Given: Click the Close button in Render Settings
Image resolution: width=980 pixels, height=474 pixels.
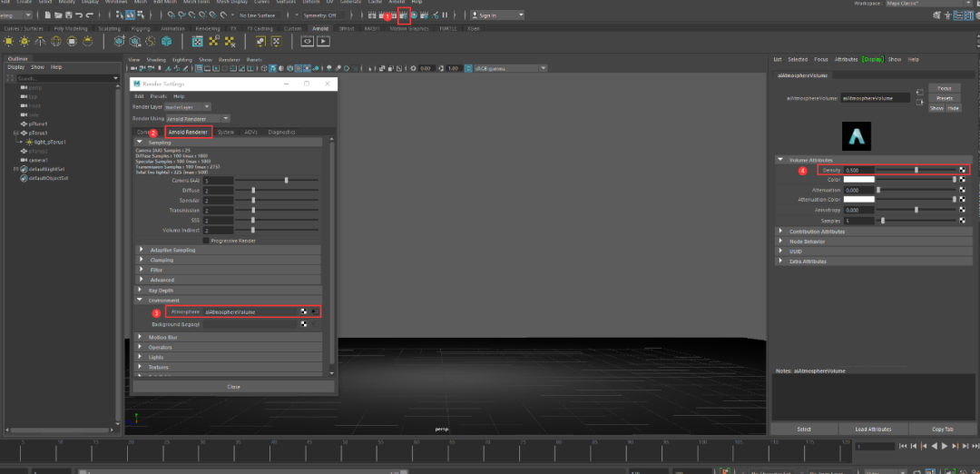Looking at the screenshot, I should click(234, 387).
